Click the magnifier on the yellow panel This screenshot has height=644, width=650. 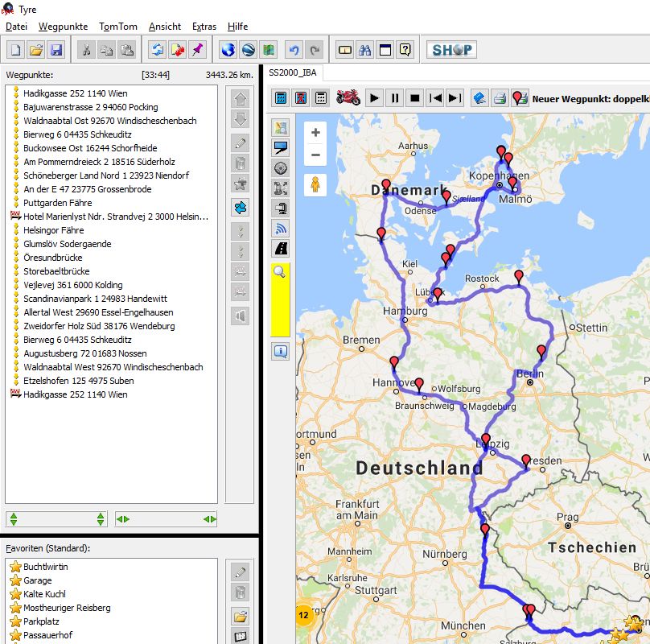[280, 271]
